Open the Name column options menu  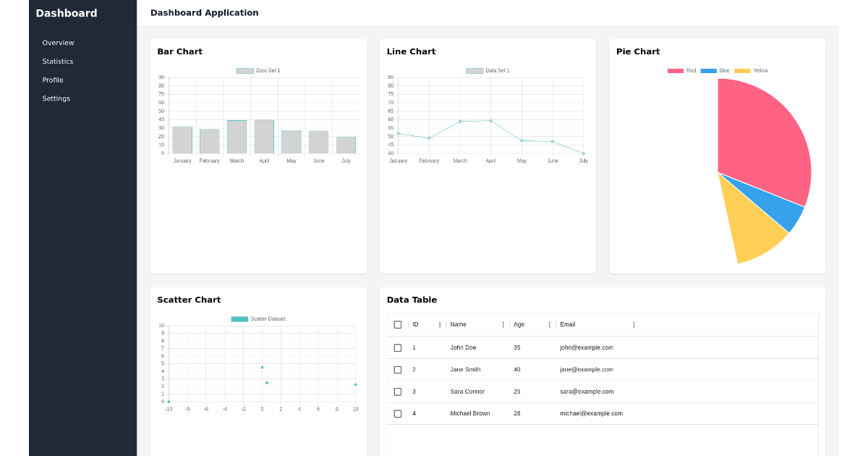503,324
